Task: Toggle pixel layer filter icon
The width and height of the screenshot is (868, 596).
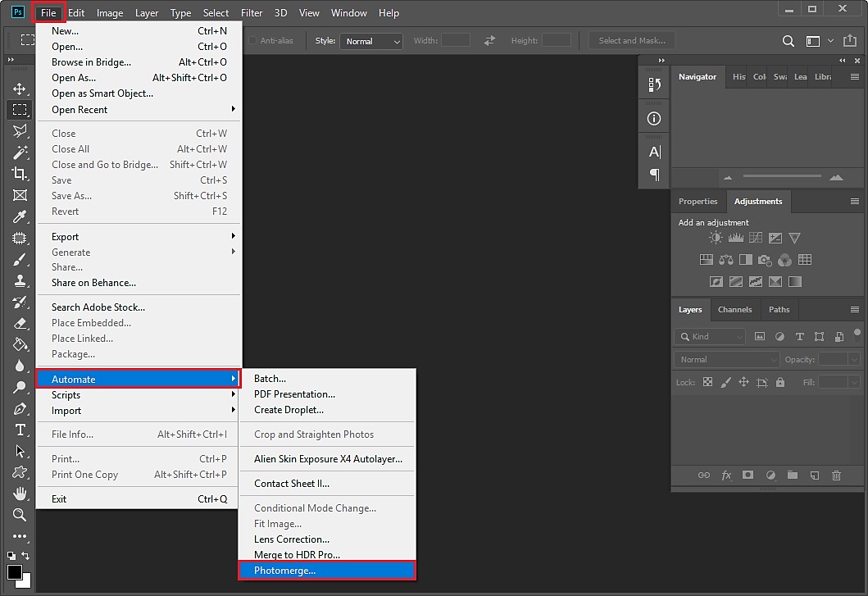Action: click(x=760, y=336)
